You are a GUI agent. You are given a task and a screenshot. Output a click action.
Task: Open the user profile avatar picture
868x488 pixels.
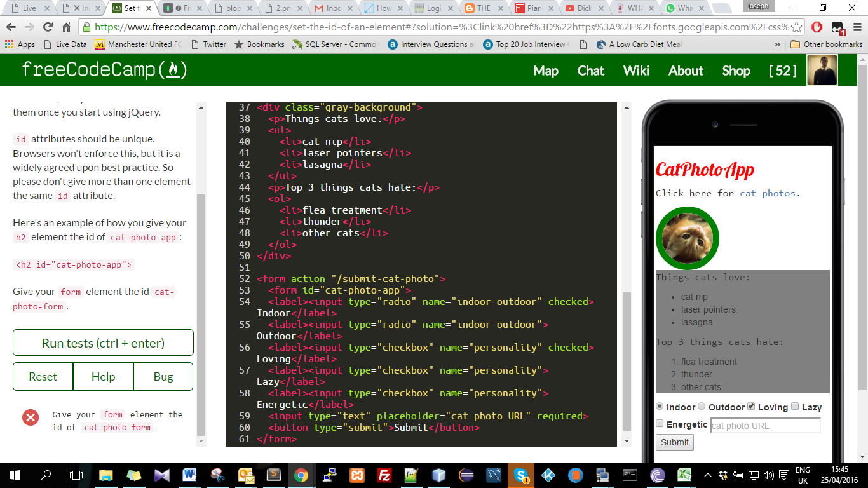pos(822,70)
